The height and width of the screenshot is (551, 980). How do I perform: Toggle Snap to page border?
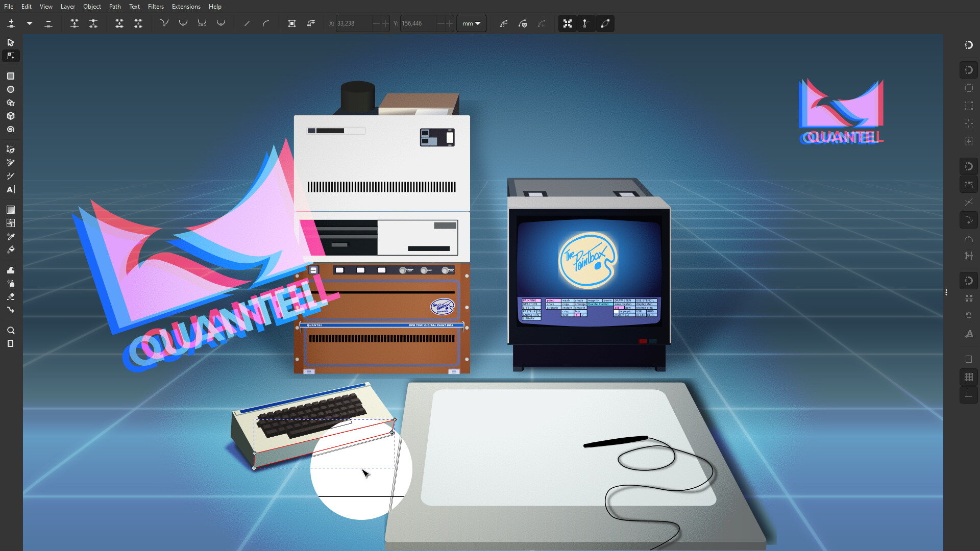click(x=969, y=359)
